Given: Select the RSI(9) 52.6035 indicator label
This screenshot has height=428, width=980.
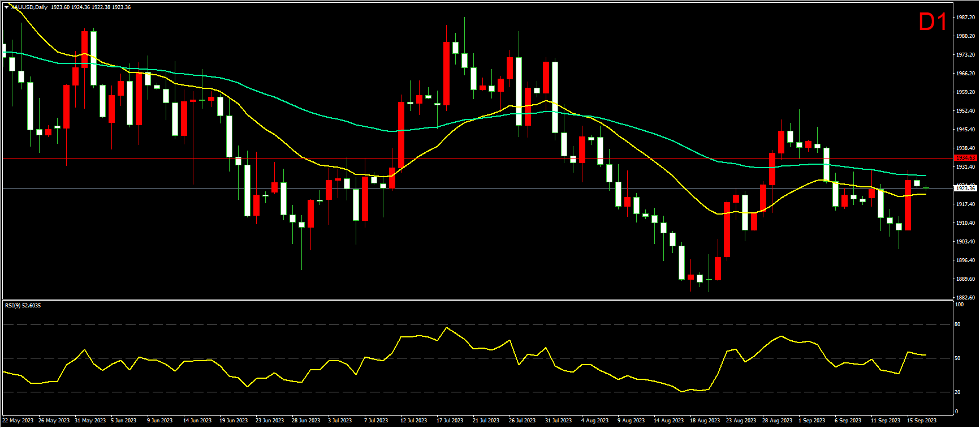Looking at the screenshot, I should [23, 306].
